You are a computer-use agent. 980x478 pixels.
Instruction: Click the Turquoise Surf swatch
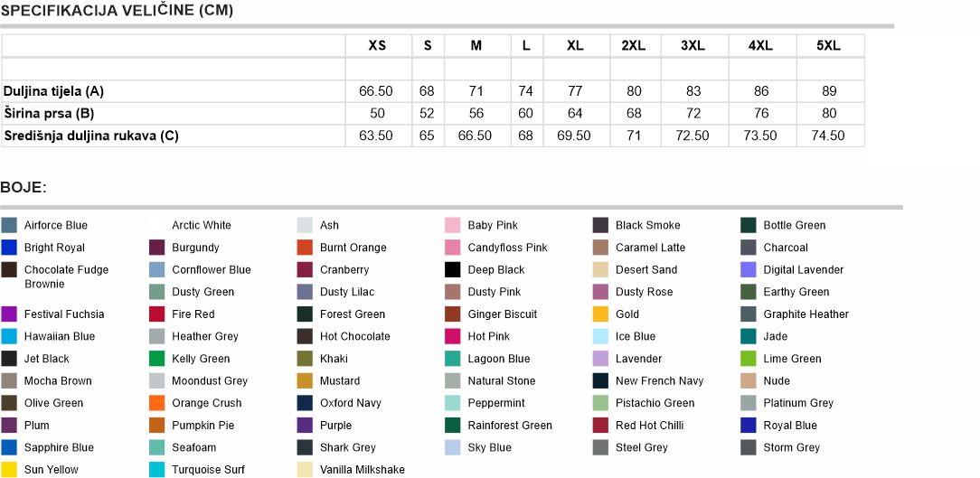point(156,470)
